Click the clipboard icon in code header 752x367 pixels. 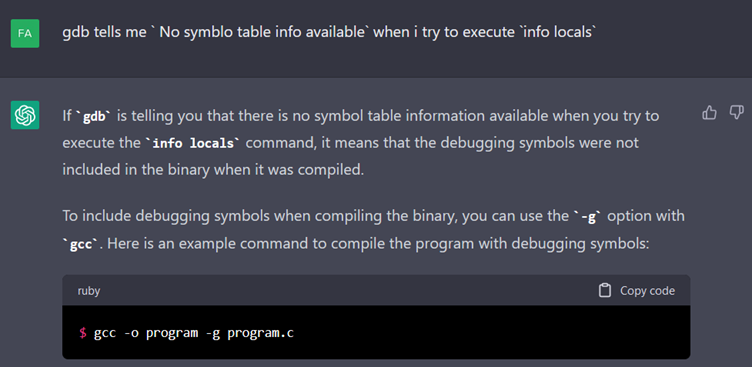coord(605,291)
